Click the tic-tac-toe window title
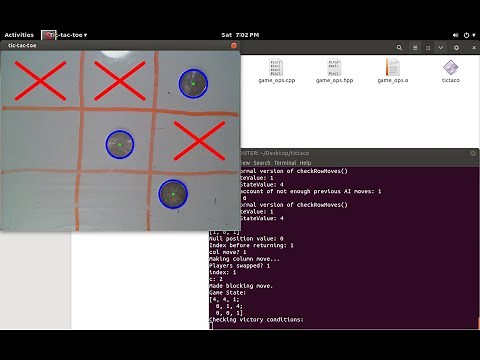The width and height of the screenshot is (480, 360). [22, 45]
